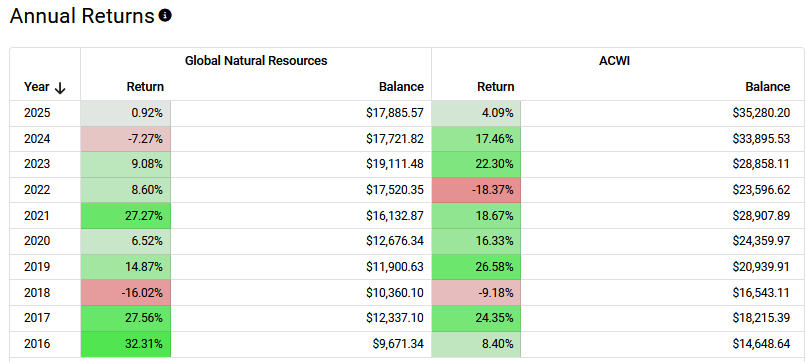Click the $12,337.10 balance cell
807x362 pixels.
[301, 318]
